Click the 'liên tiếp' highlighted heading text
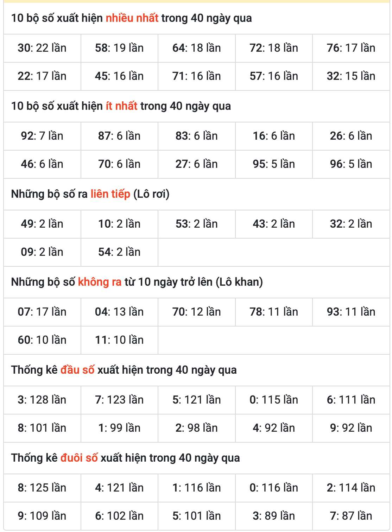The height and width of the screenshot is (532, 392). click(110, 194)
